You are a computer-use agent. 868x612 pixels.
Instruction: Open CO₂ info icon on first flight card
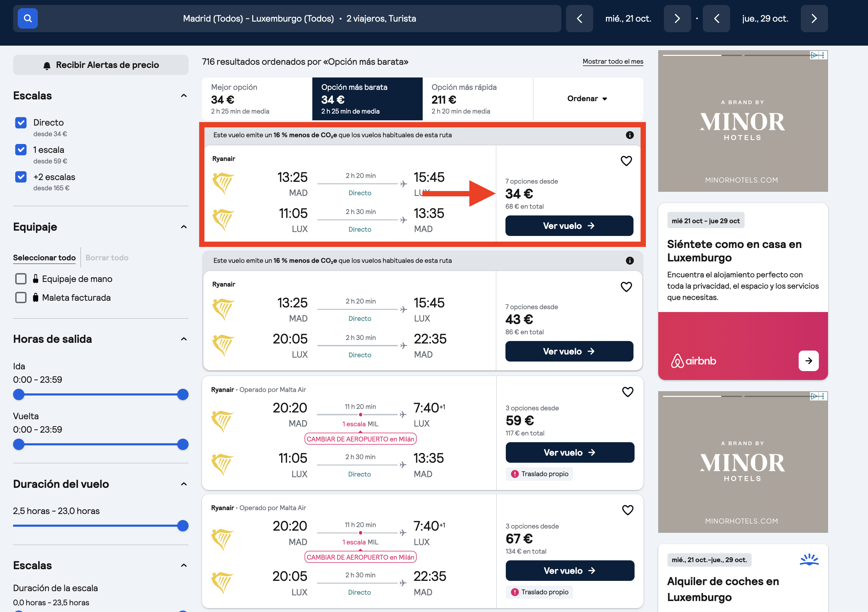click(x=630, y=135)
